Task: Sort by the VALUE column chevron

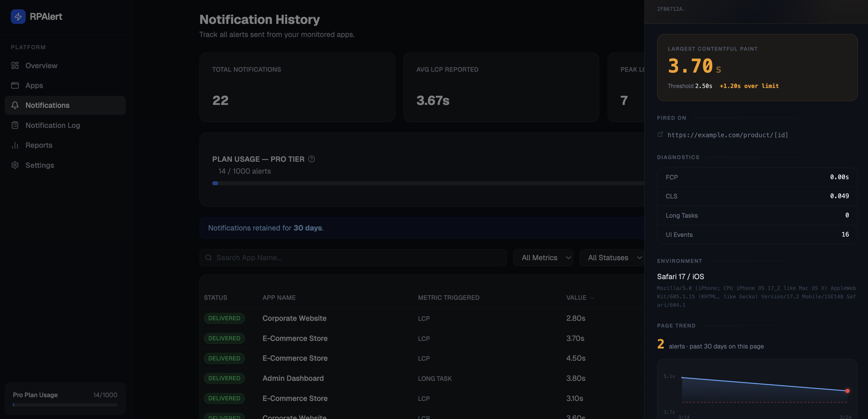Action: [x=592, y=298]
